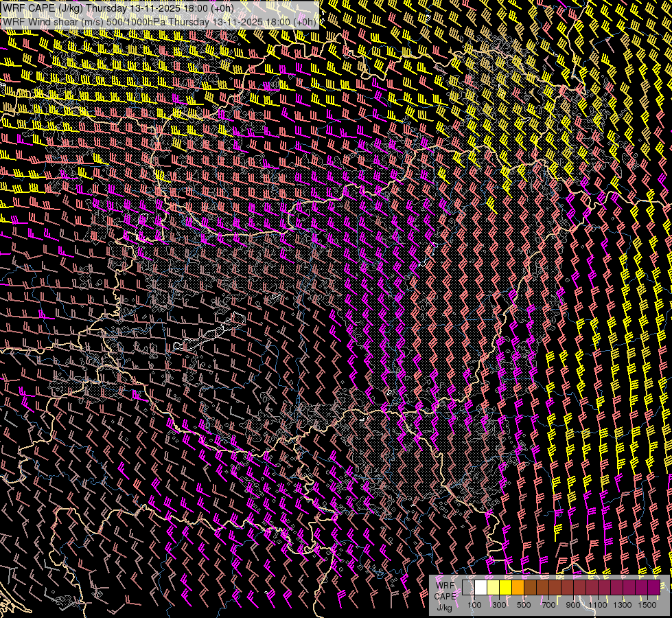
Task: Click the 1300 legend tick label
Action: 623,605
